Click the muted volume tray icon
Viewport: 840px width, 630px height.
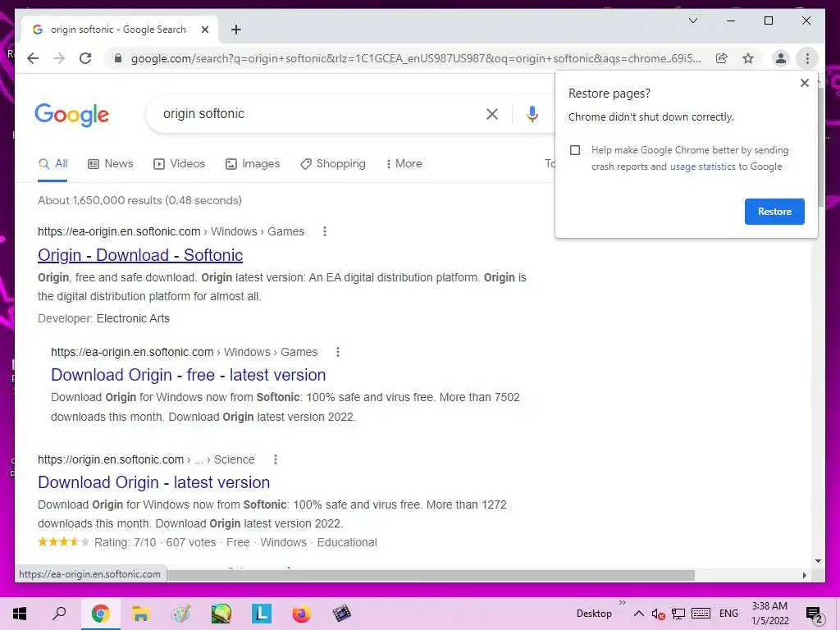tap(658, 614)
